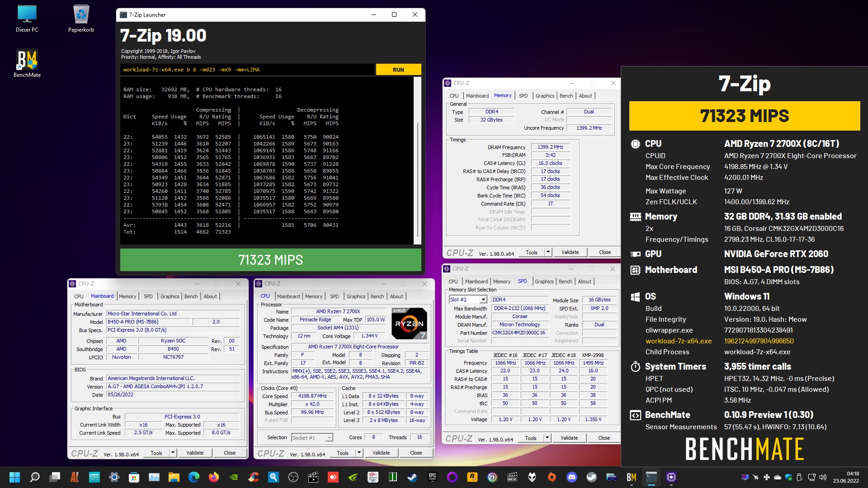Open Origin from the taskbar
Image resolution: width=868 pixels, height=488 pixels.
(x=552, y=477)
